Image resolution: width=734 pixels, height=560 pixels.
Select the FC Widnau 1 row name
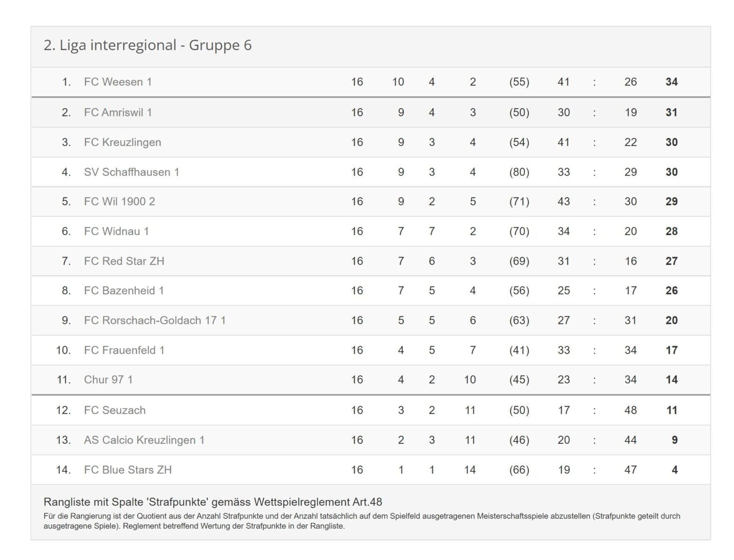(x=116, y=231)
